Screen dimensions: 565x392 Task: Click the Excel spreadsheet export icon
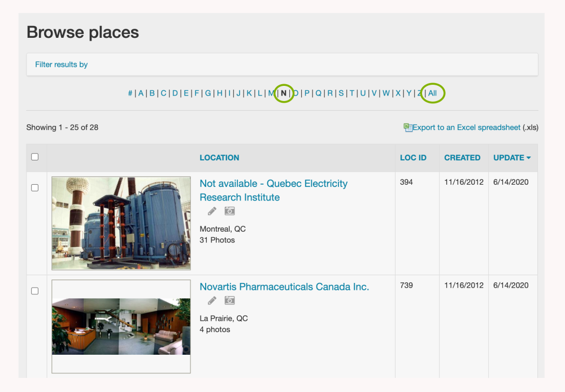407,128
